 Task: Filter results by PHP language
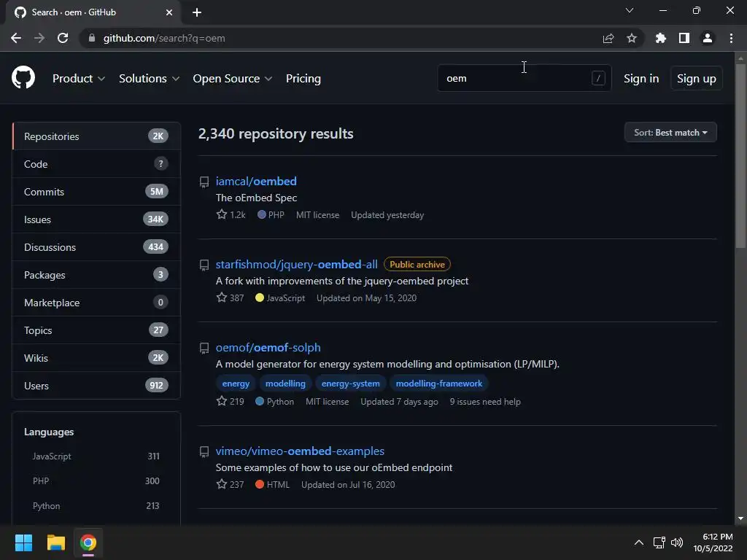pos(96,481)
